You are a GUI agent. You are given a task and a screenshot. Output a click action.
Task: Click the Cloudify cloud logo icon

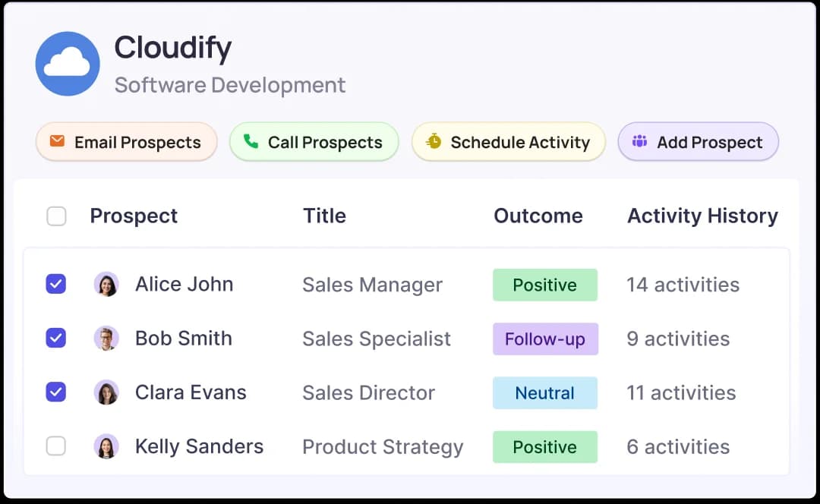[x=68, y=64]
